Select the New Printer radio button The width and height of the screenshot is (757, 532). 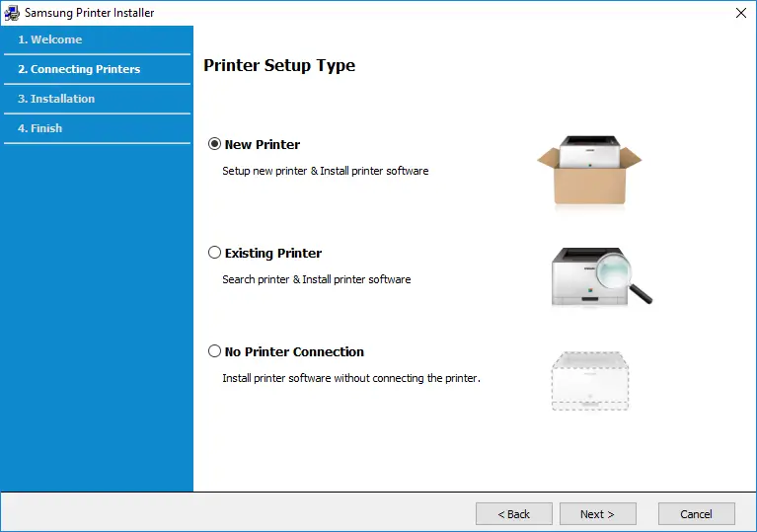[x=215, y=144]
